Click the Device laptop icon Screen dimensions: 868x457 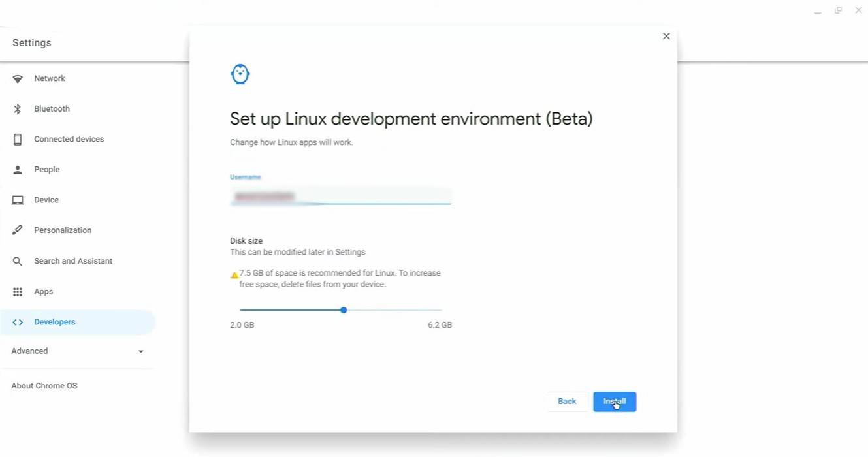coord(18,200)
